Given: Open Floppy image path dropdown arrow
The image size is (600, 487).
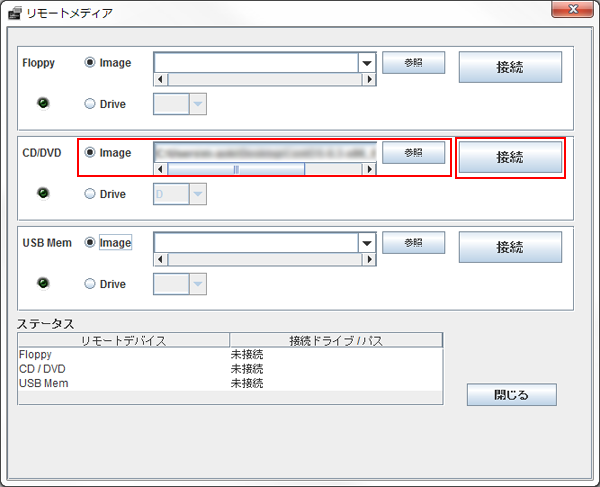Looking at the screenshot, I should point(367,63).
